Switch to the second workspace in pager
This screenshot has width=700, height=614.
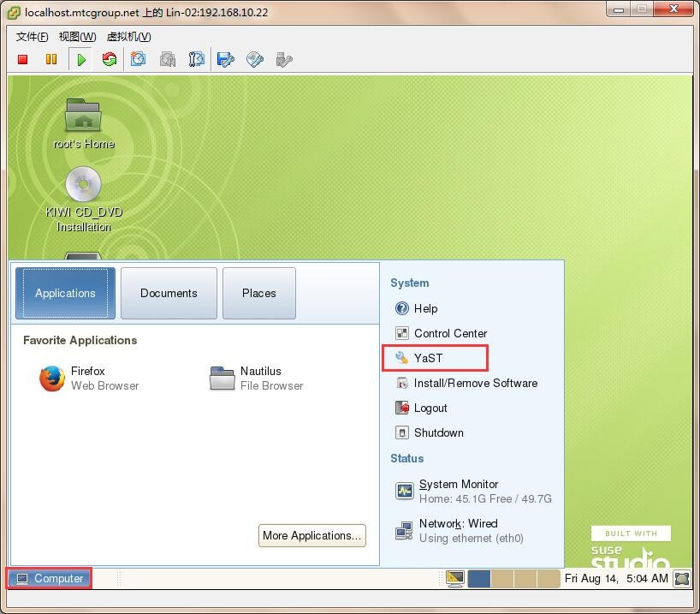pos(502,579)
